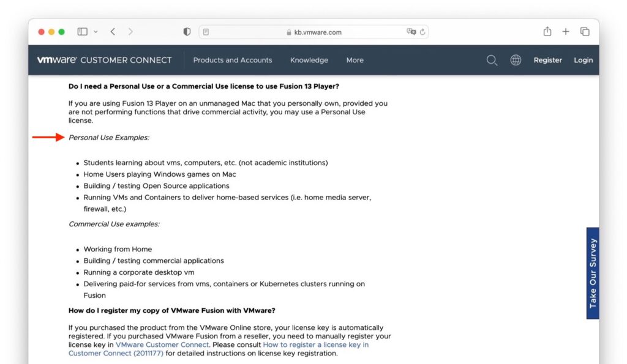
Task: Translate the page with the translate icon
Action: click(x=411, y=32)
